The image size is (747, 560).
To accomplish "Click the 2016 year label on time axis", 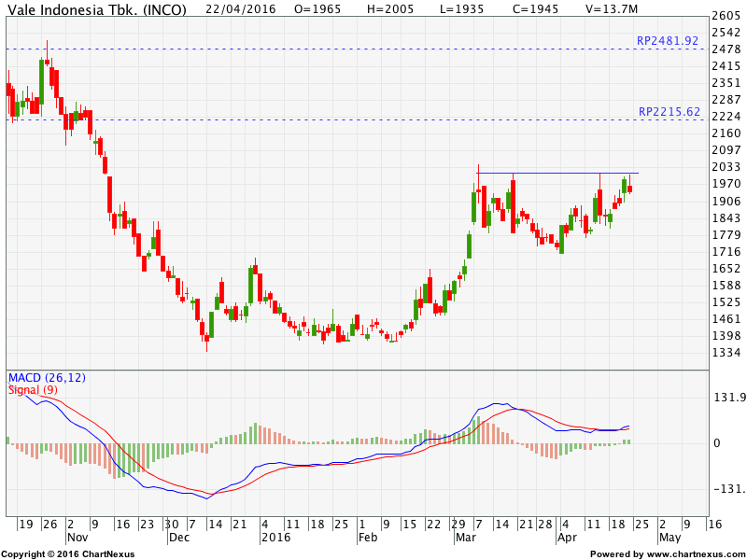I will [275, 538].
